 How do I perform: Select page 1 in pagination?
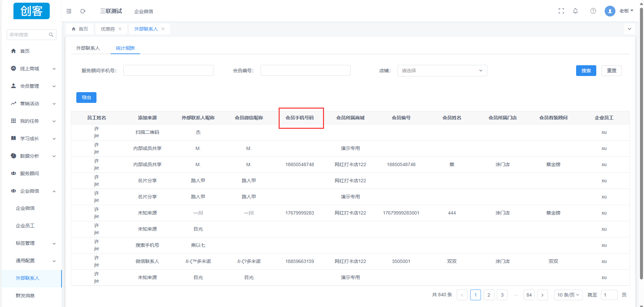tap(476, 295)
